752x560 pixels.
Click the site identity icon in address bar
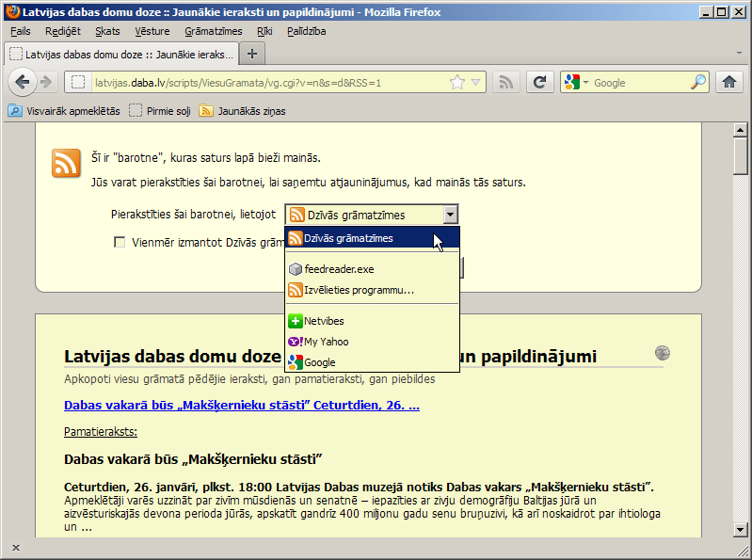pos(78,83)
